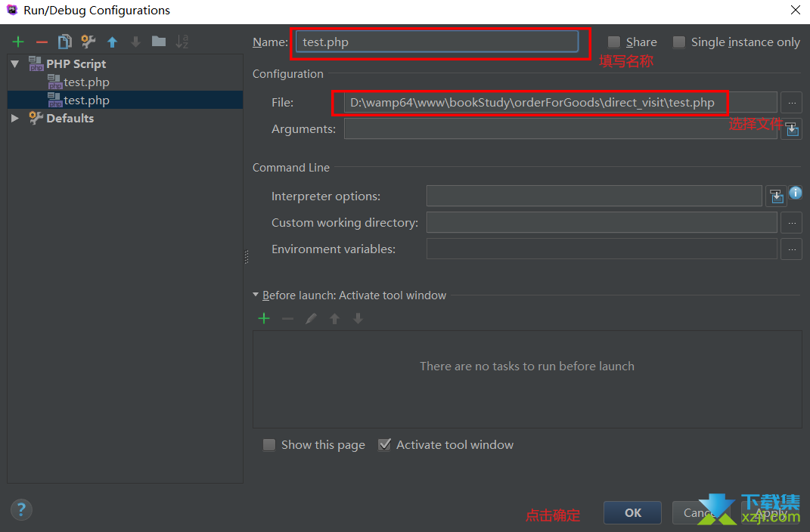Click the Name input field

click(437, 42)
